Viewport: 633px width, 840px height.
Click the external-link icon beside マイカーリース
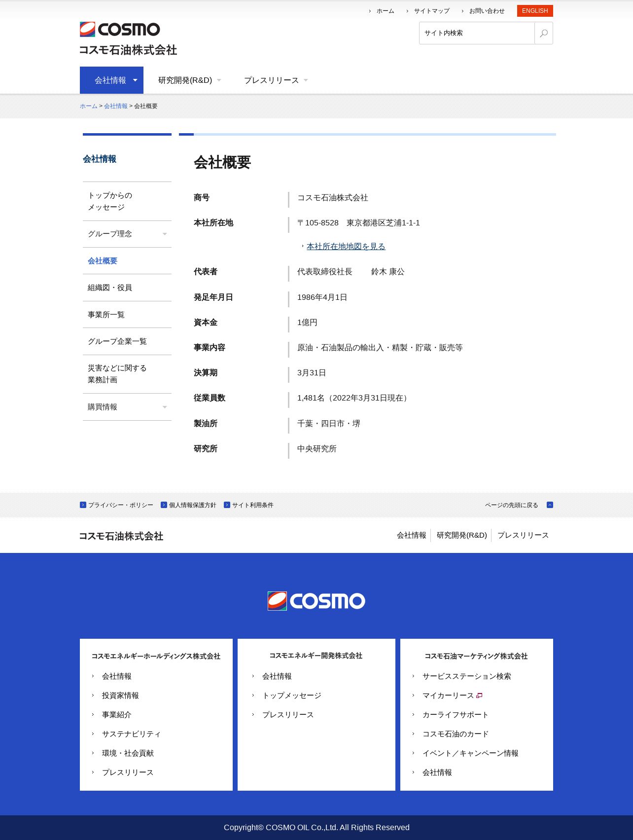click(x=479, y=695)
